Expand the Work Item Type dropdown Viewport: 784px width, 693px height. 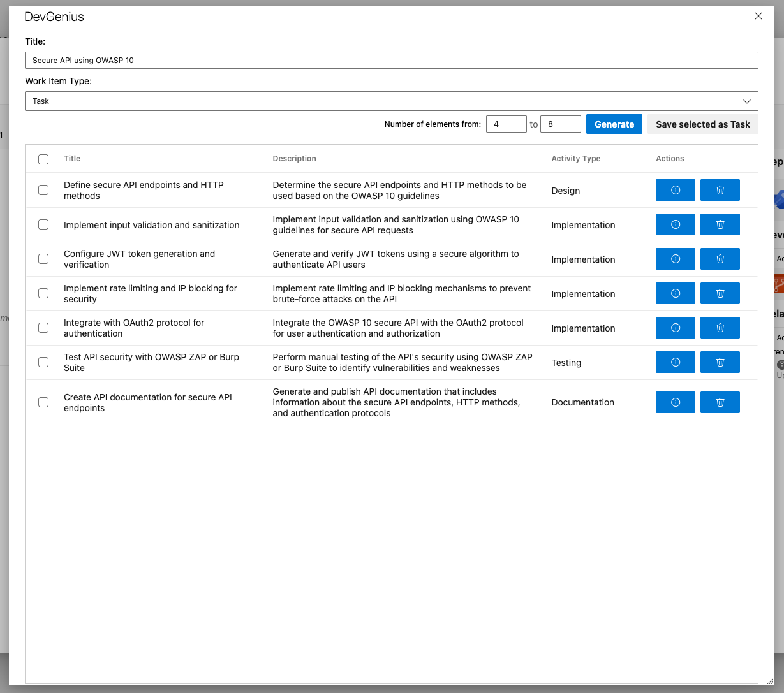[x=391, y=101]
